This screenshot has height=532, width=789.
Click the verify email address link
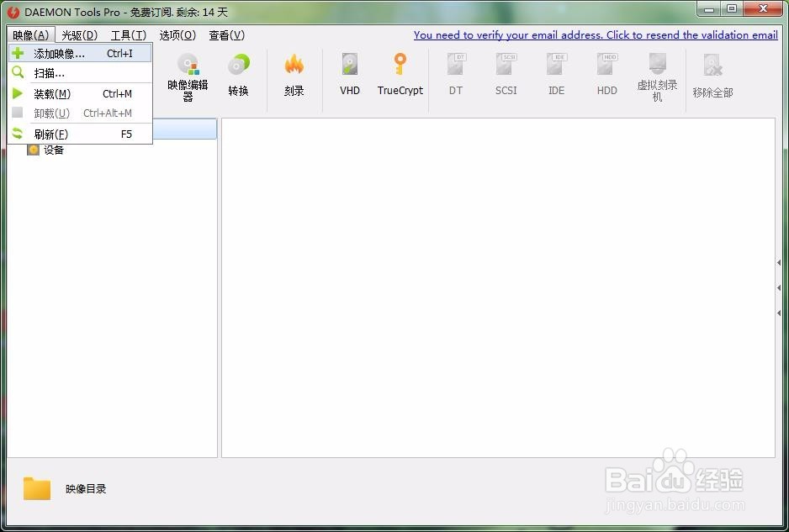click(596, 35)
